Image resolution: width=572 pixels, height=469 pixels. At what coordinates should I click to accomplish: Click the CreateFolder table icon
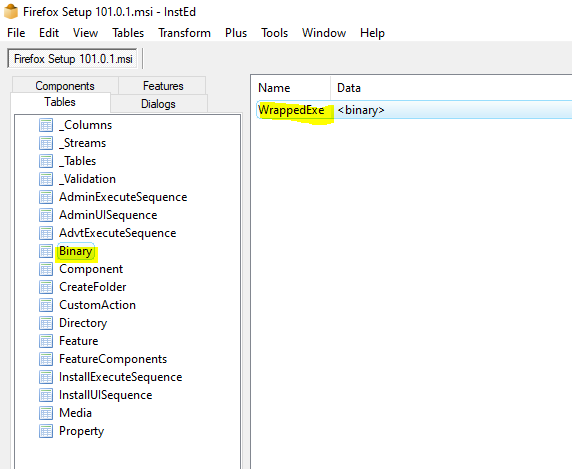click(46, 287)
